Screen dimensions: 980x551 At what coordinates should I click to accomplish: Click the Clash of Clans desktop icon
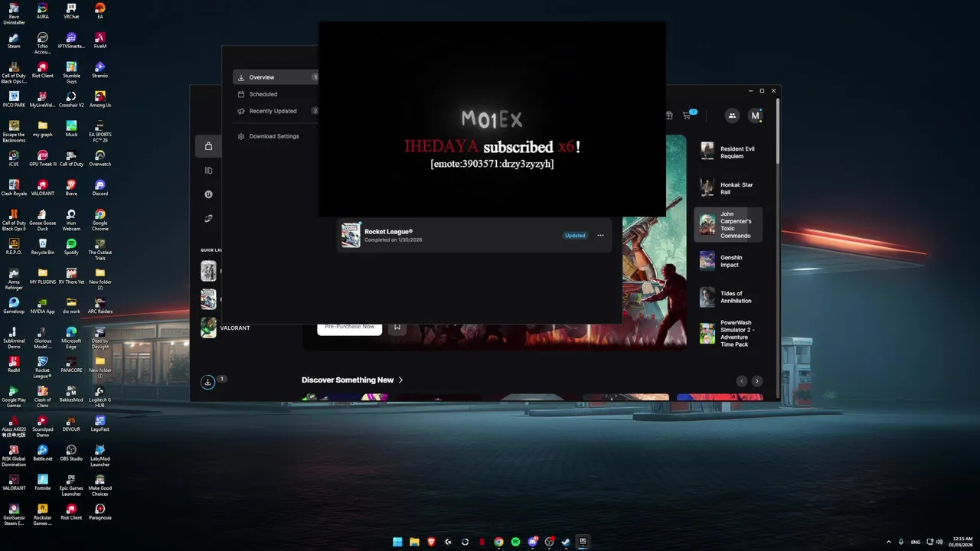42,397
